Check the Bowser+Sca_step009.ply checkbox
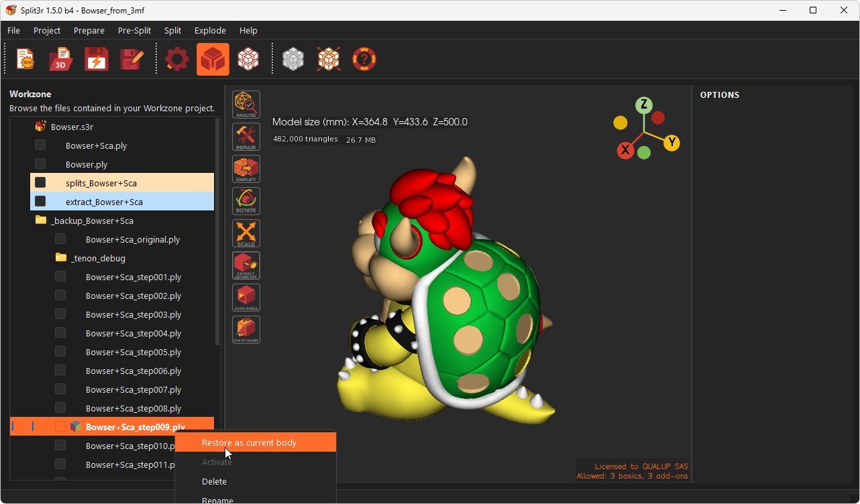The image size is (860, 504). (x=60, y=426)
